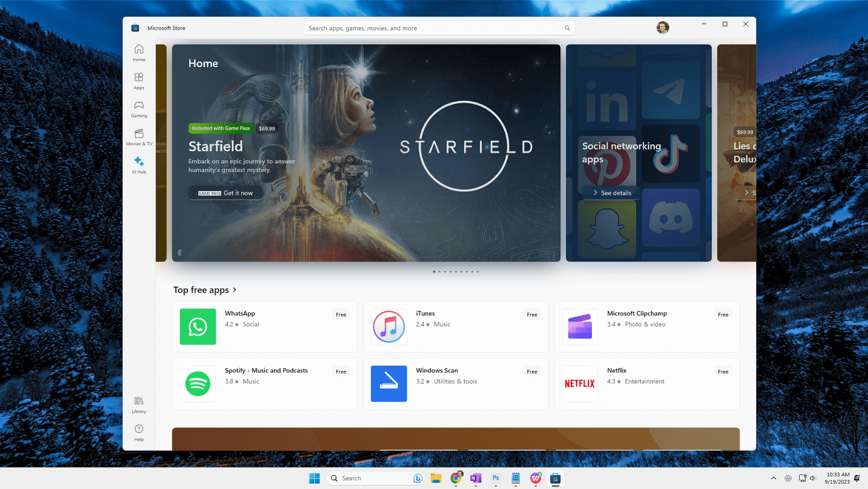Click the Microsoft Store logo in title bar
The width and height of the screenshot is (868, 489).
pyautogui.click(x=135, y=28)
